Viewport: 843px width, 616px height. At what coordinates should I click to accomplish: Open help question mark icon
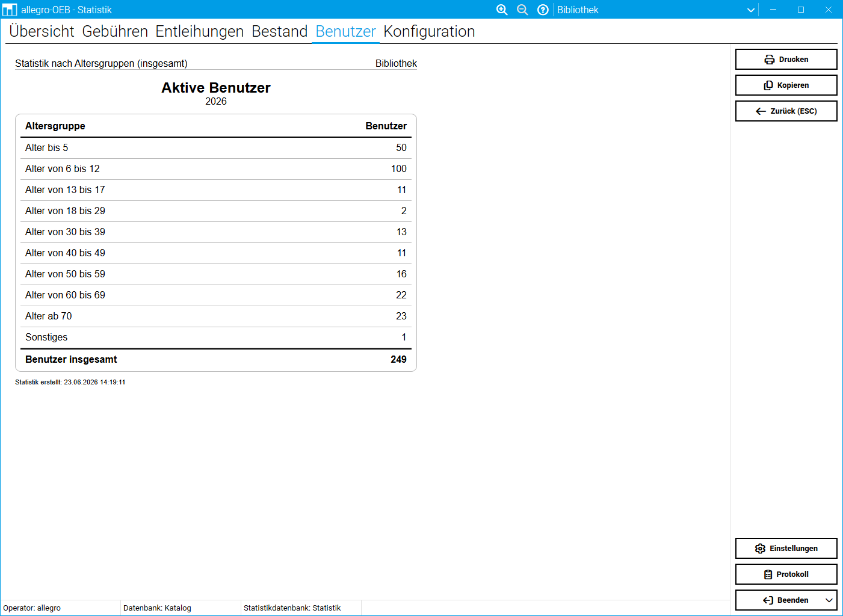coord(543,10)
